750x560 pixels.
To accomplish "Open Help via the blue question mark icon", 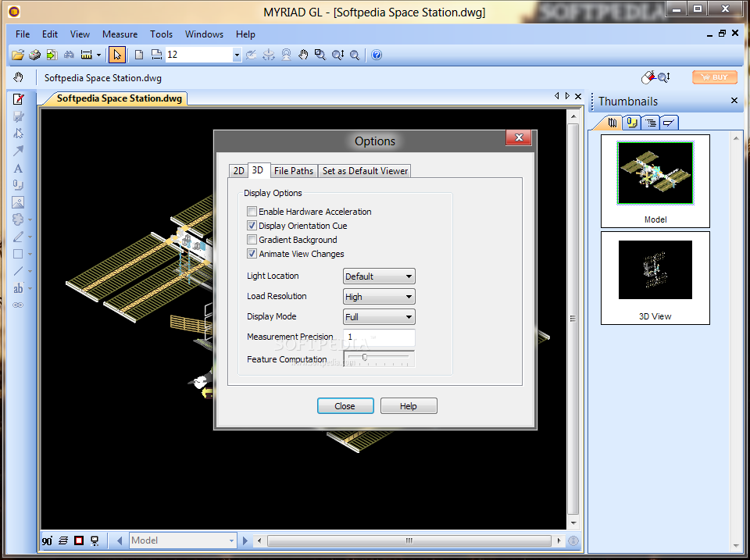I will 377,55.
